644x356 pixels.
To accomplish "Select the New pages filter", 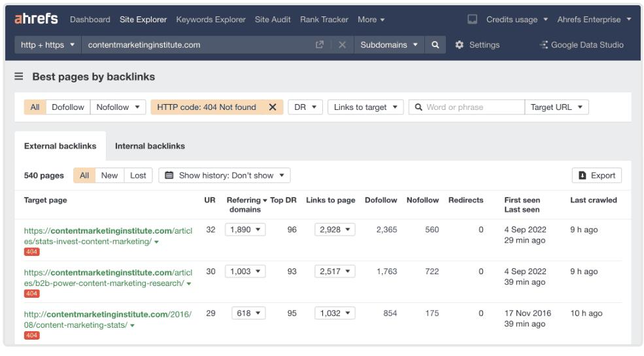I will tap(109, 175).
